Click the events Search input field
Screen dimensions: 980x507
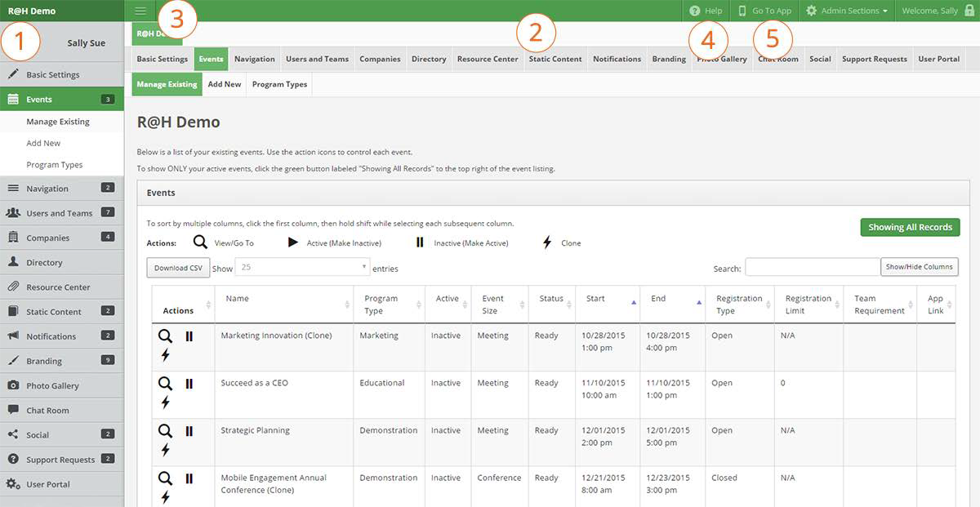[x=812, y=268]
